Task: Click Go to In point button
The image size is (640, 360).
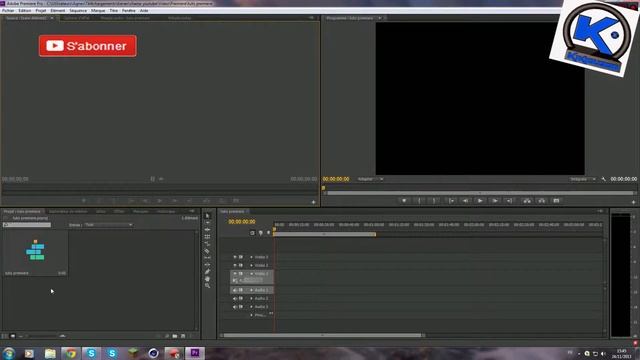Action: click(x=451, y=201)
